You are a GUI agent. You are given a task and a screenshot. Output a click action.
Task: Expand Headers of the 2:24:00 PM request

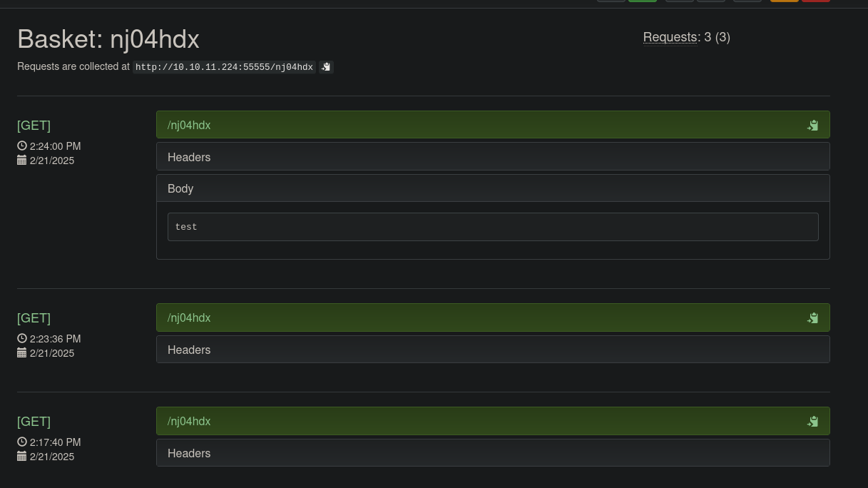click(189, 157)
